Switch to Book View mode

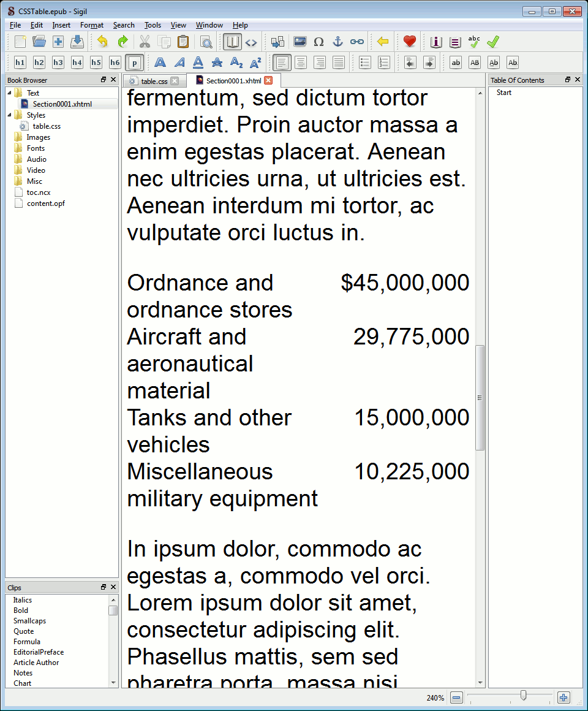click(x=232, y=42)
